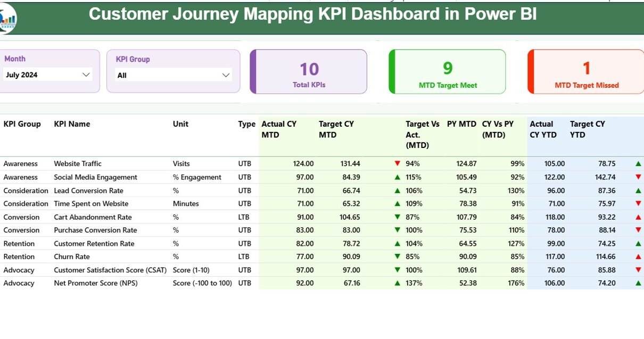Click Website Traffic's green YTD up arrow

pos(638,164)
